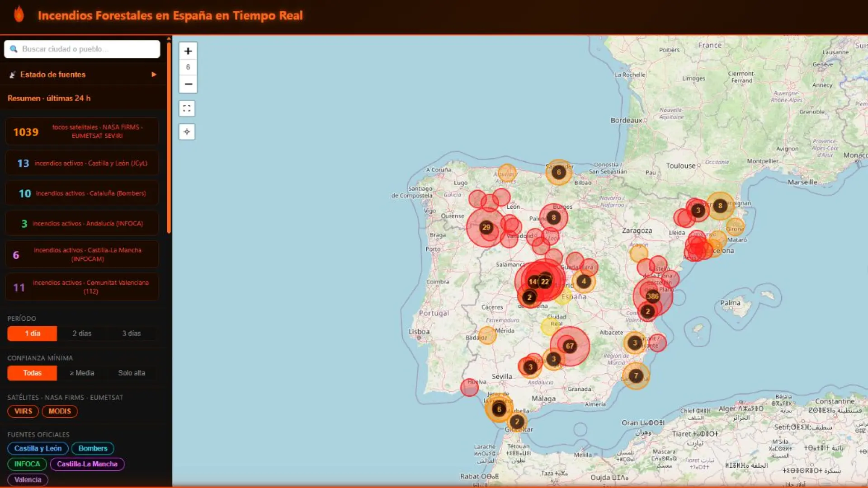
Task: Toggle fullscreen map view icon
Action: pos(187,108)
